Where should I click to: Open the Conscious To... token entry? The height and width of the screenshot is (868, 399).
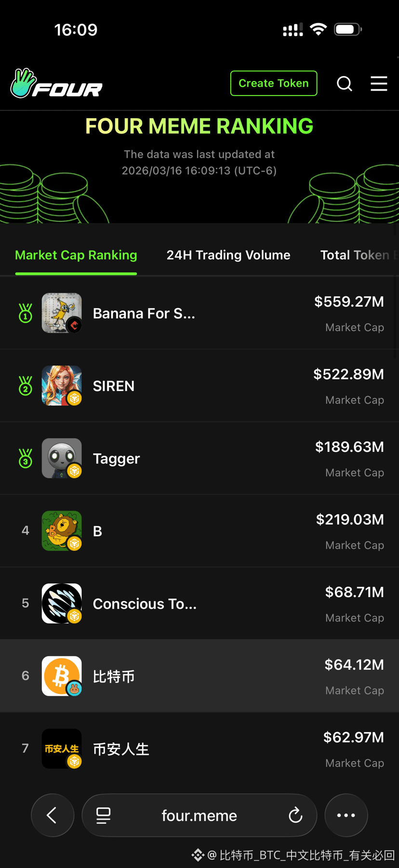pyautogui.click(x=199, y=603)
